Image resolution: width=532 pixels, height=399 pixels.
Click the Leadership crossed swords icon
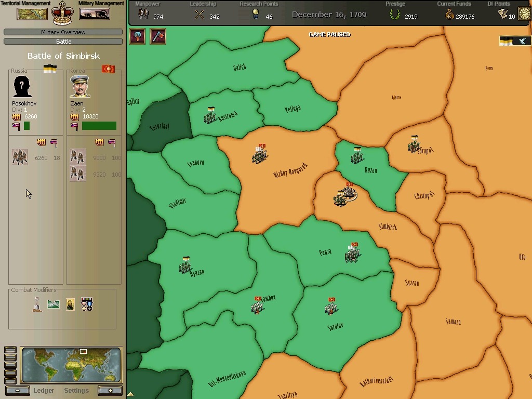pyautogui.click(x=199, y=15)
